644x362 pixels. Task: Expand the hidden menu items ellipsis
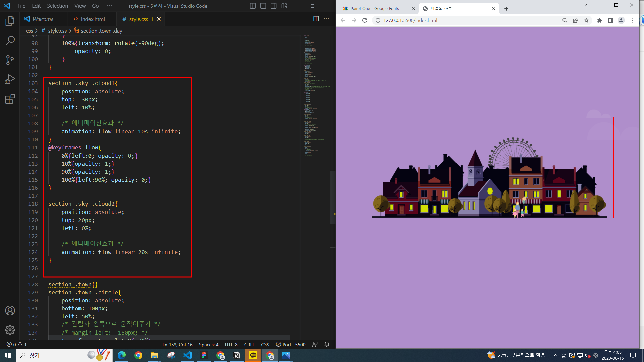click(x=109, y=6)
